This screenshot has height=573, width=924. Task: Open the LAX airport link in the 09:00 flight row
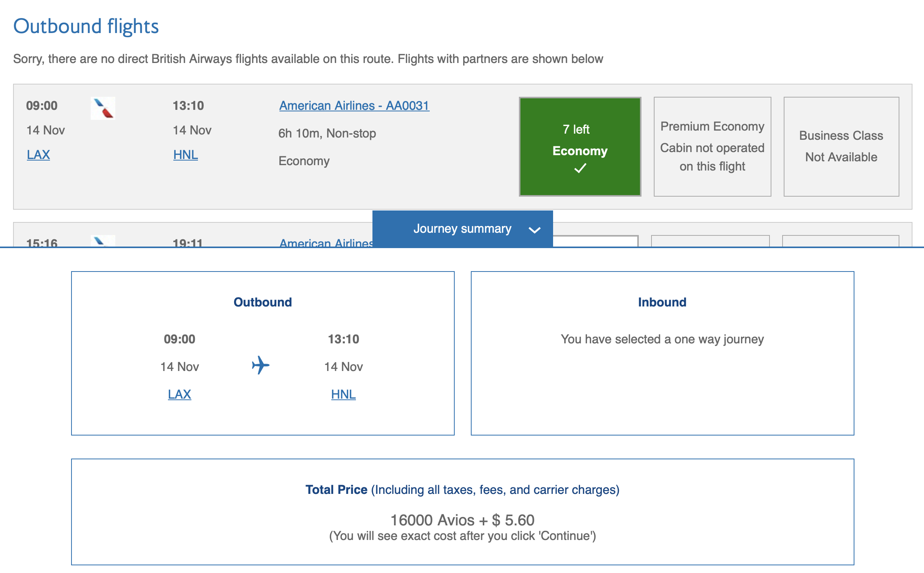[x=38, y=155]
